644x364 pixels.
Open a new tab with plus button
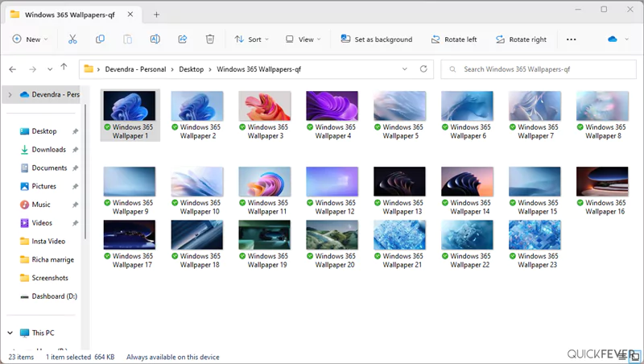[x=156, y=14]
